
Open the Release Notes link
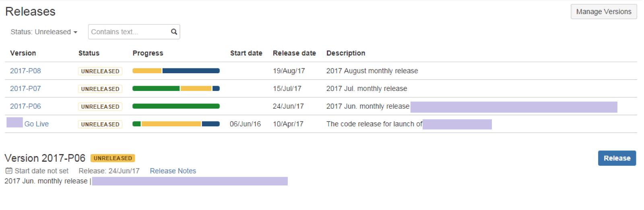(173, 171)
